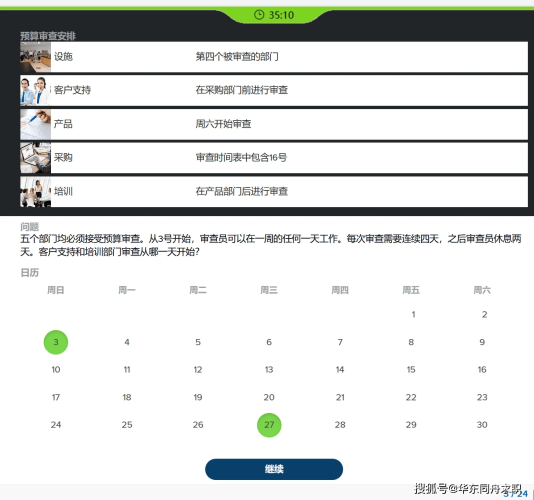Click date 24 on calendar
534x500 pixels.
point(56,425)
